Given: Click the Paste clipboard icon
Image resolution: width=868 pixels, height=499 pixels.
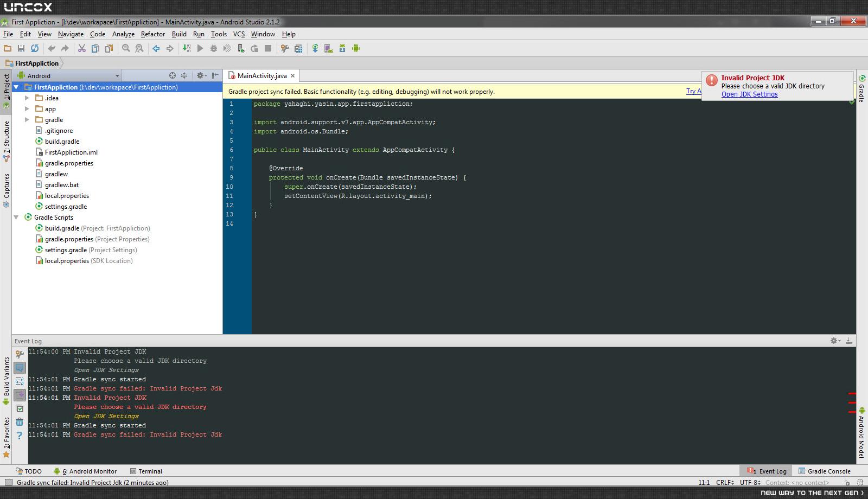Looking at the screenshot, I should pyautogui.click(x=109, y=48).
